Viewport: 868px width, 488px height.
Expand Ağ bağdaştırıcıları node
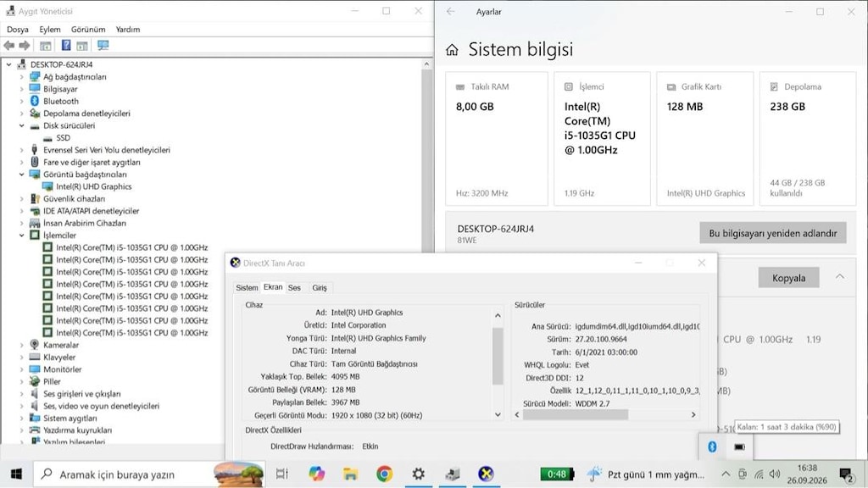(21, 77)
